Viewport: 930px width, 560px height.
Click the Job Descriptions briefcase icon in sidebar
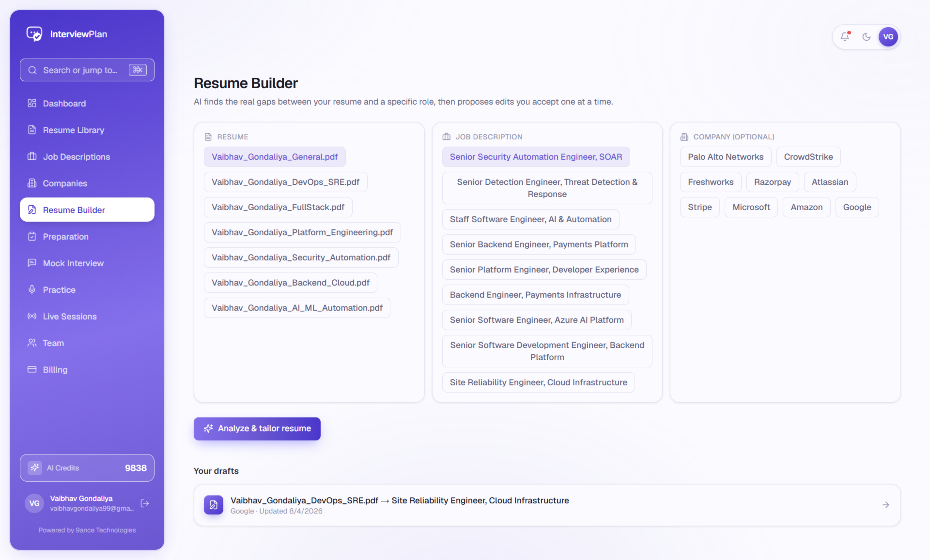tap(32, 157)
